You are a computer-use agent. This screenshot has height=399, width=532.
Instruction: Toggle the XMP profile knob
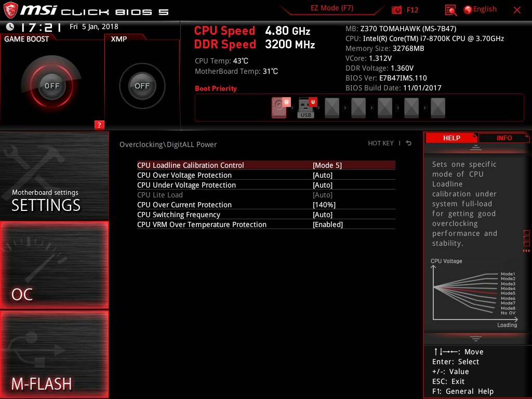[142, 86]
